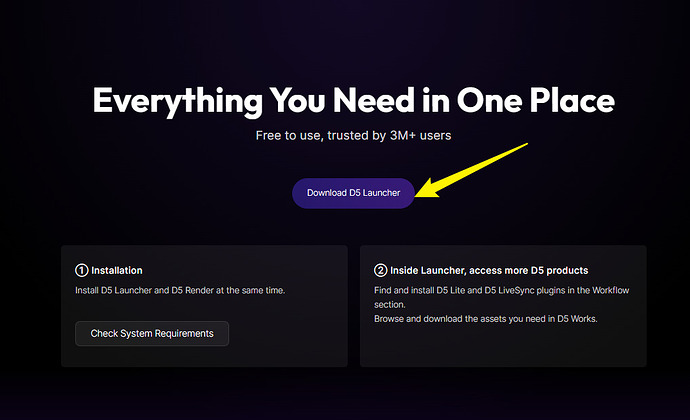Click the 'Find and install D5 Lite' sentence

pyautogui.click(x=501, y=297)
